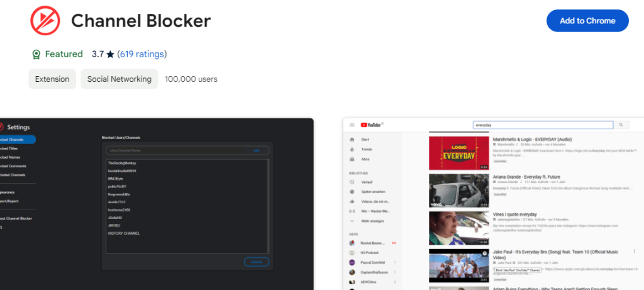Select HISTORY CHANNEL in the blocked list
Viewport: 644px width, 290px height.
click(x=124, y=233)
